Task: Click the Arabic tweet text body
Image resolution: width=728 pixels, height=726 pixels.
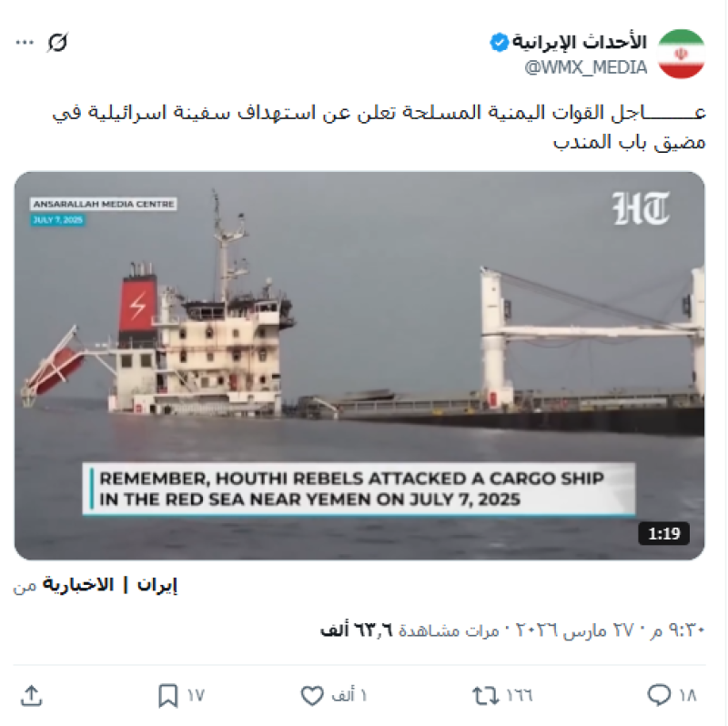Action: (379, 126)
